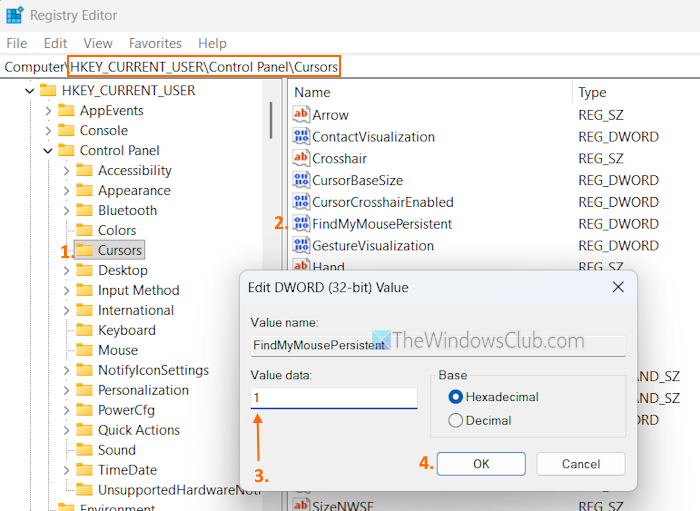Select the Quick Actions key
Screen dimensions: 700x511
pyautogui.click(x=139, y=430)
